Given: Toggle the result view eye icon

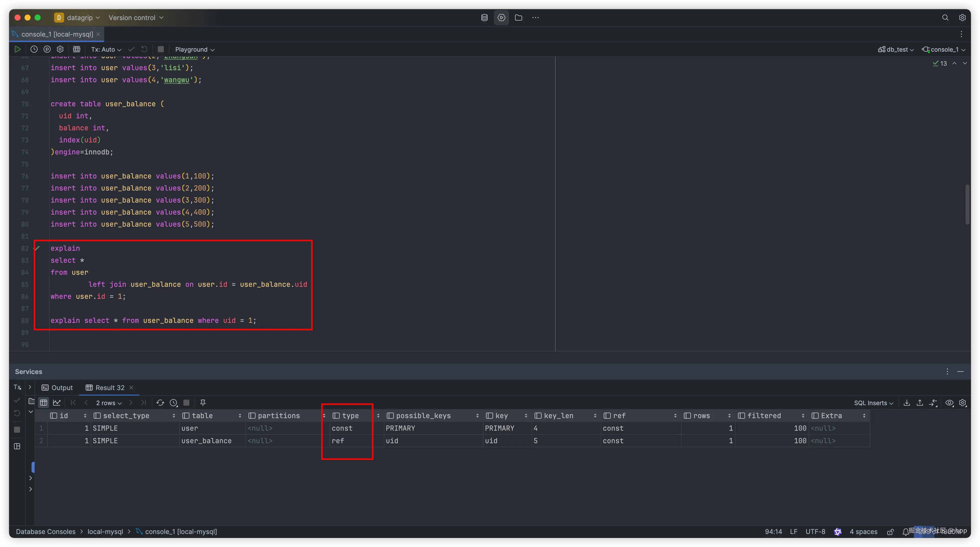Looking at the screenshot, I should tap(949, 403).
